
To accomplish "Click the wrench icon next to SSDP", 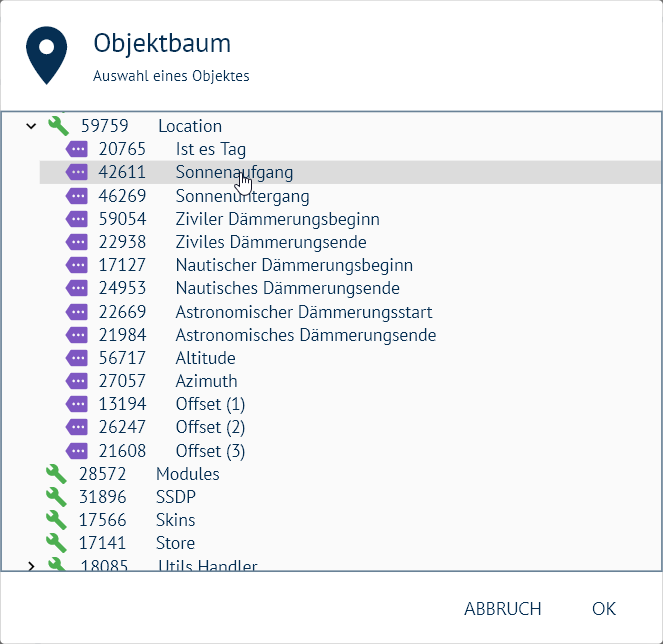I will tap(57, 497).
